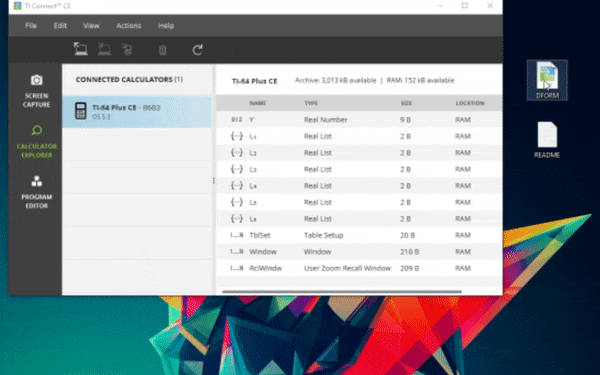Select the L4 real list name
The height and width of the screenshot is (375, 600).
pos(253,186)
